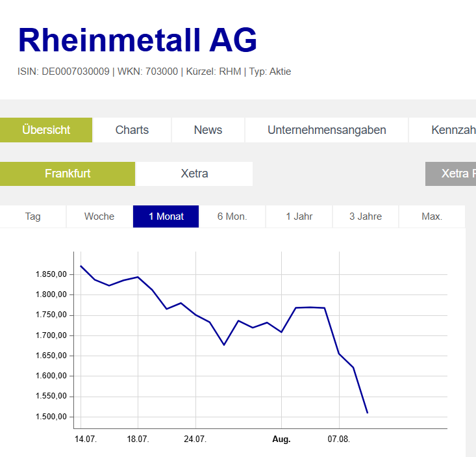
Task: Click the 24.07. date label
Action: [195, 439]
